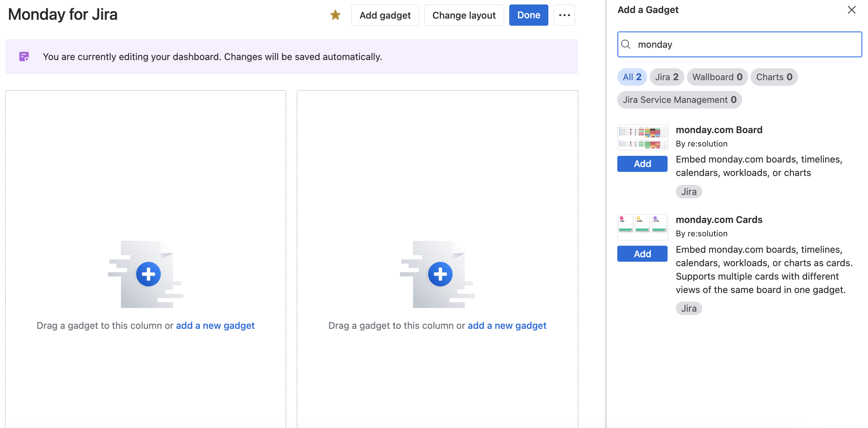Image resolution: width=868 pixels, height=428 pixels.
Task: Filter gadgets by Wallboard category
Action: [717, 77]
